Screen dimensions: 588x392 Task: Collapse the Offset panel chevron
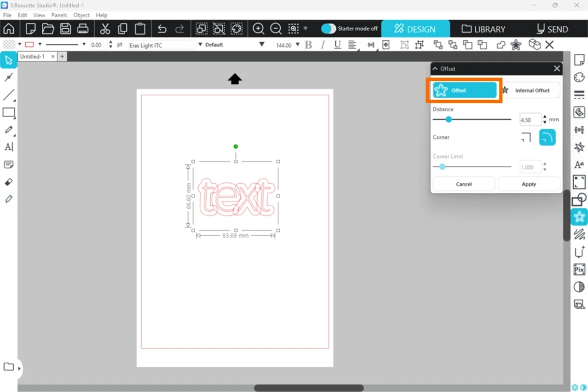pyautogui.click(x=435, y=68)
